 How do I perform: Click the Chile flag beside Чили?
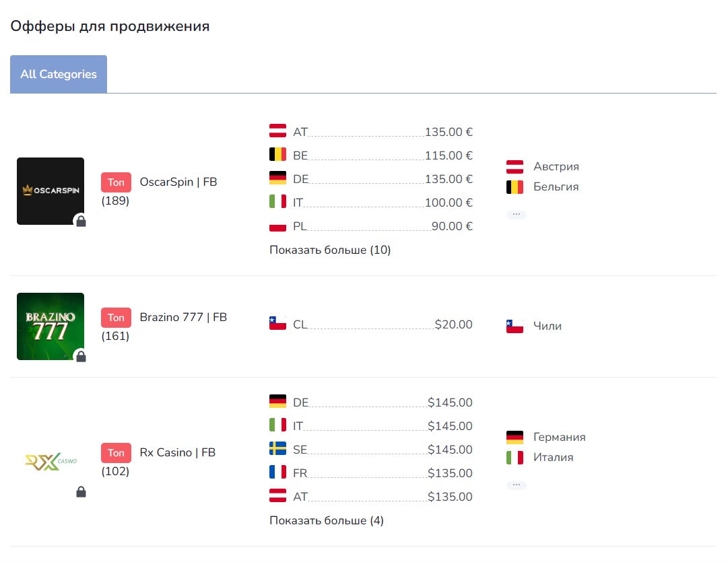(515, 326)
